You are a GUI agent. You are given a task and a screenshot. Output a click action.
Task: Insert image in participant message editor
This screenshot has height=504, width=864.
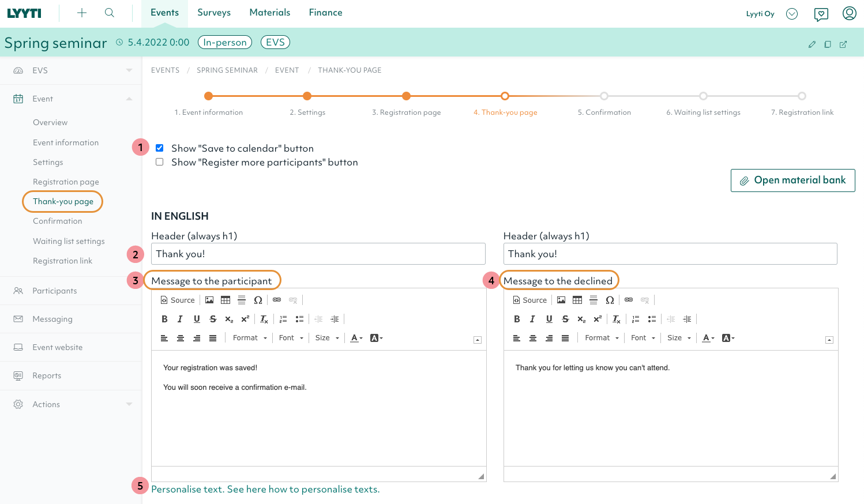tap(209, 300)
